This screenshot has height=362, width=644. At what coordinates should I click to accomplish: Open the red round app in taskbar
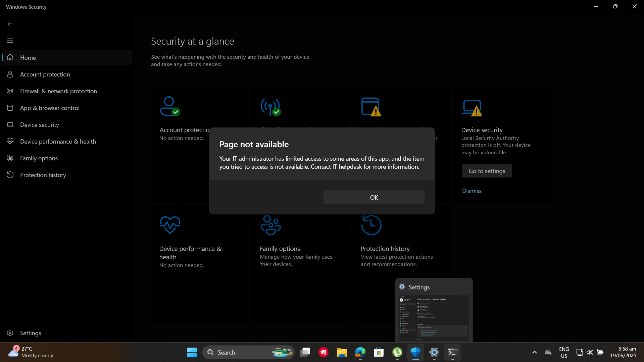click(x=324, y=352)
